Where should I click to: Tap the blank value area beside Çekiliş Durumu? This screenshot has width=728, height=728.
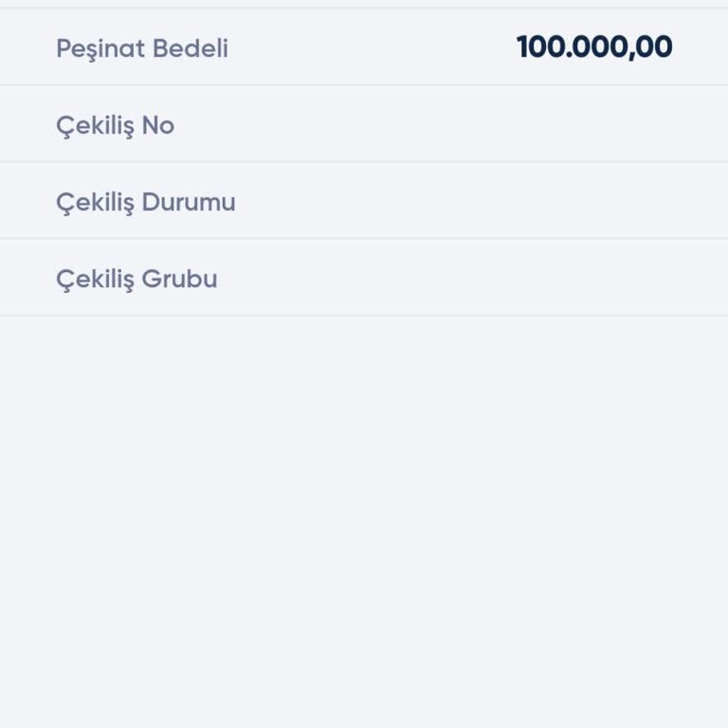[x=569, y=202]
